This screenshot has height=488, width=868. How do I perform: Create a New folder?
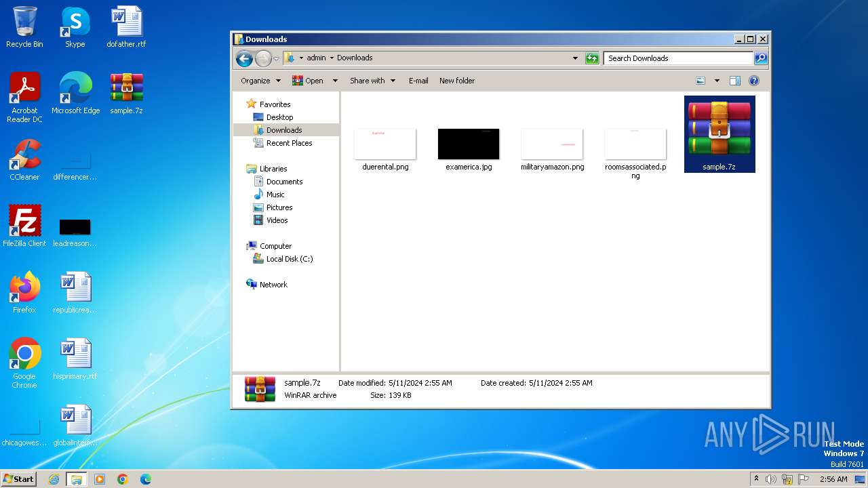coord(457,81)
